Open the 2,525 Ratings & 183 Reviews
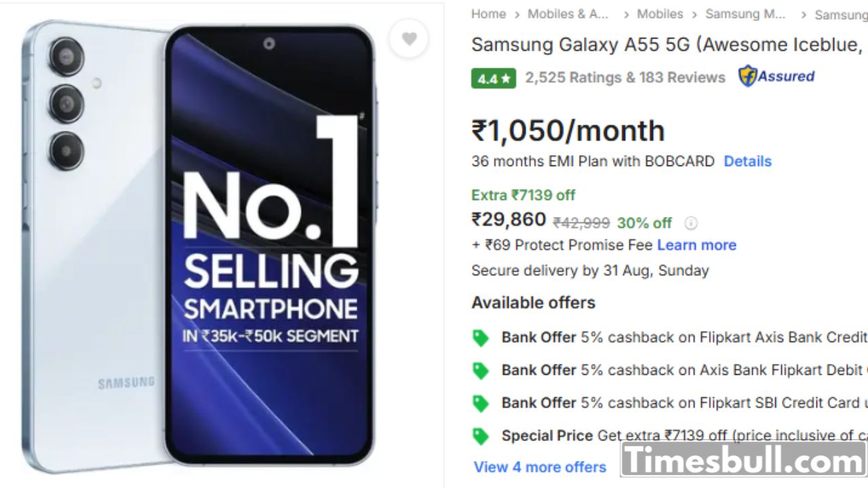Viewport: 868px width, 488px height. pos(625,77)
